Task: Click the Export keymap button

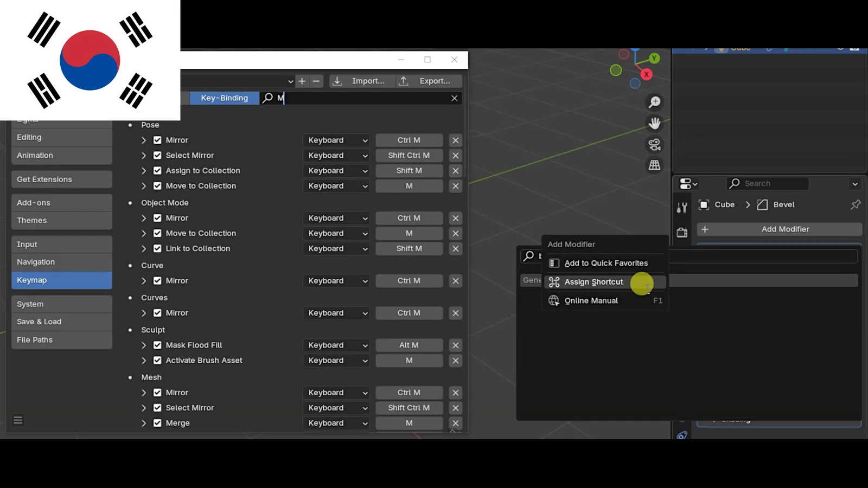Action: click(x=429, y=81)
